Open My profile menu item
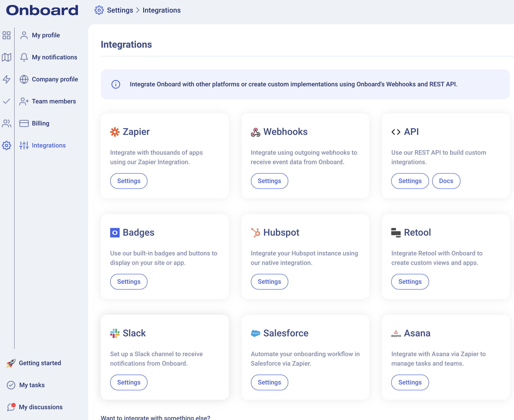The image size is (514, 420). point(46,35)
